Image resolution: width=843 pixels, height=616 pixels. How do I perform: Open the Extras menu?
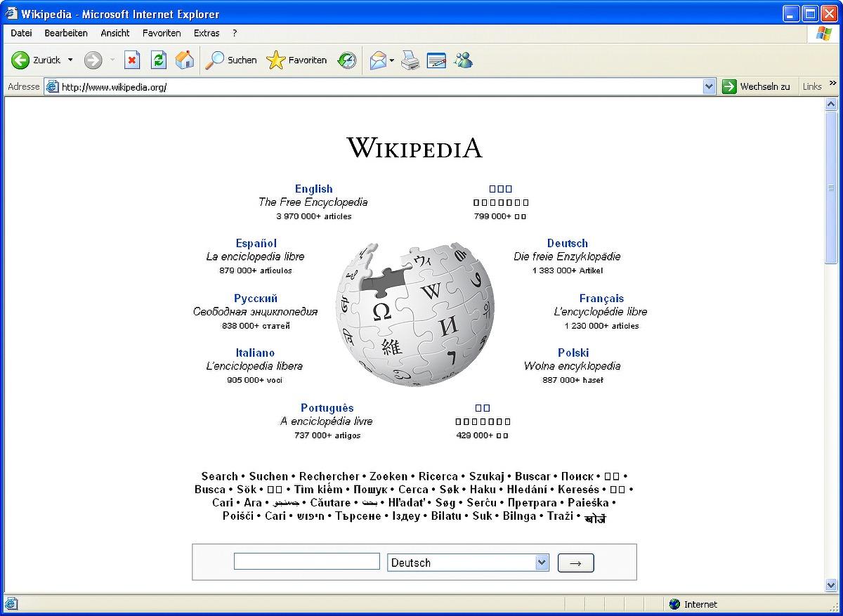click(x=206, y=32)
